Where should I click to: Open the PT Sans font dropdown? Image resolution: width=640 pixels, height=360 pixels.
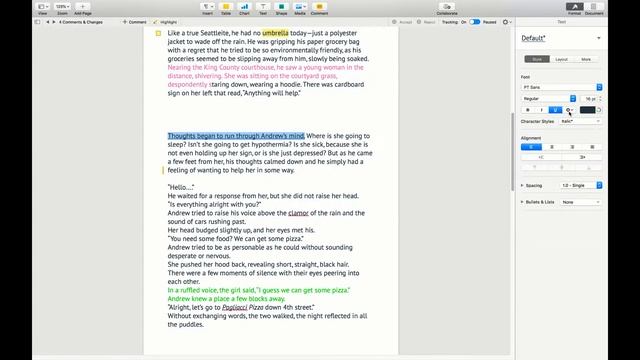(562, 87)
